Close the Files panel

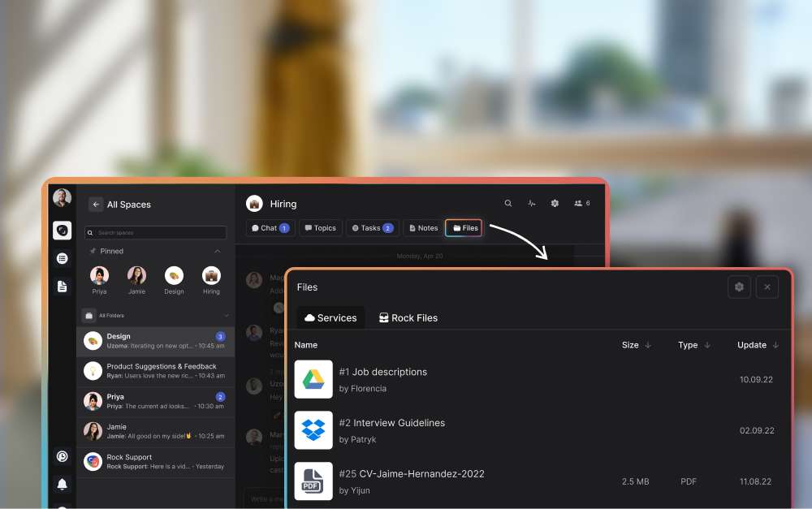(767, 287)
